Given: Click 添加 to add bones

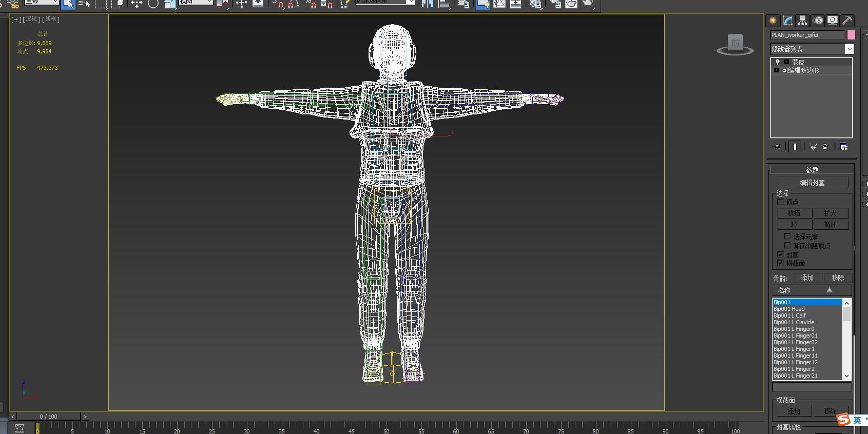Looking at the screenshot, I should pos(807,278).
